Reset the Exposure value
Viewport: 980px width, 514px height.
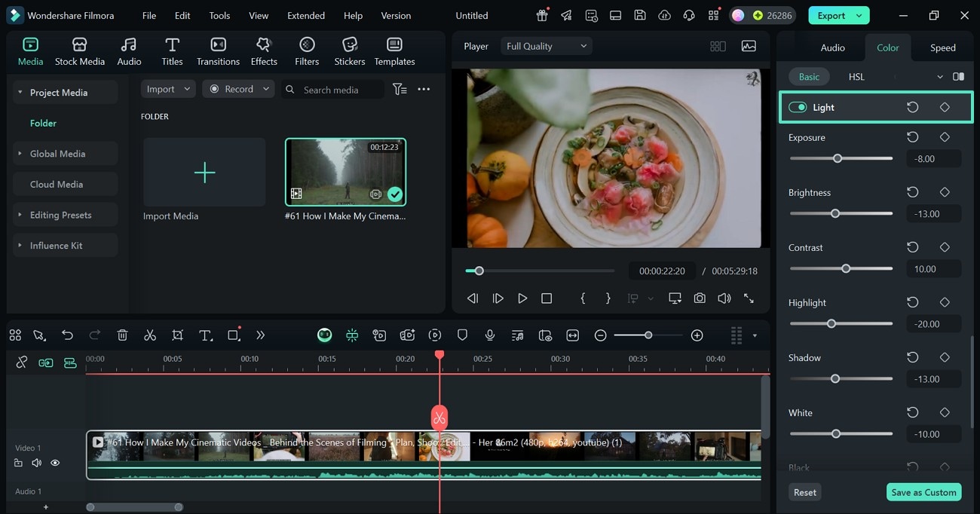click(912, 137)
